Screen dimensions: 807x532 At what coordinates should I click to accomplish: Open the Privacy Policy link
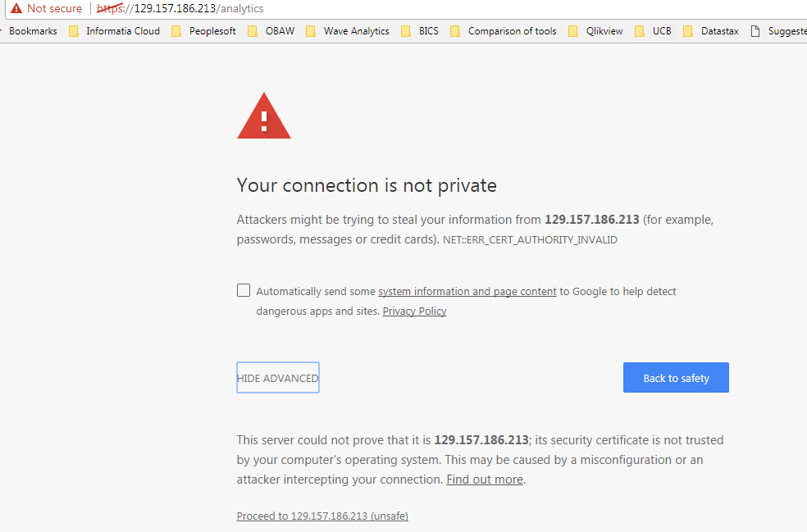click(414, 311)
